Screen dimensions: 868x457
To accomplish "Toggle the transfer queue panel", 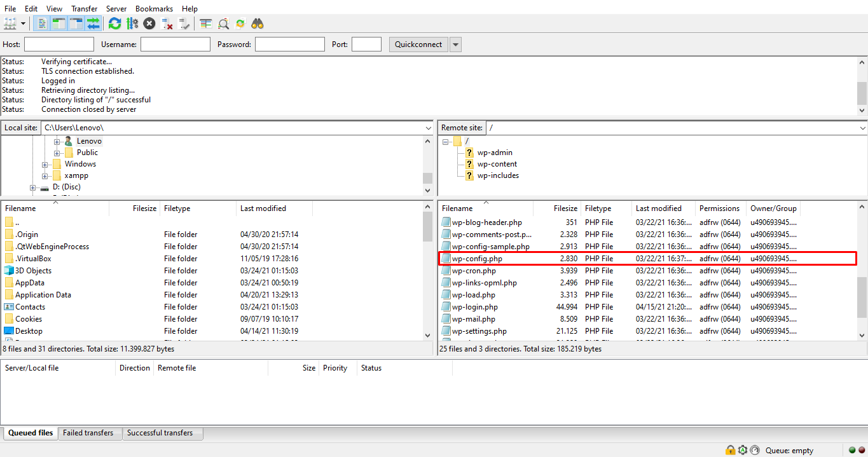I will click(93, 24).
